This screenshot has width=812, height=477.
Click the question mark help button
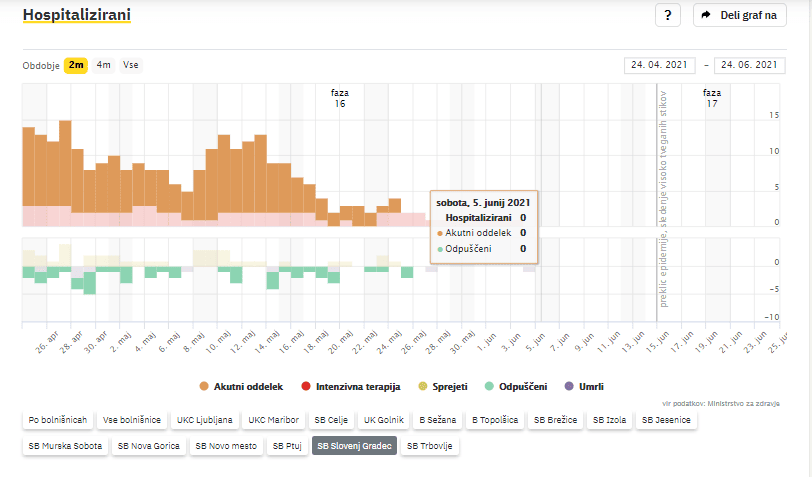pos(668,15)
